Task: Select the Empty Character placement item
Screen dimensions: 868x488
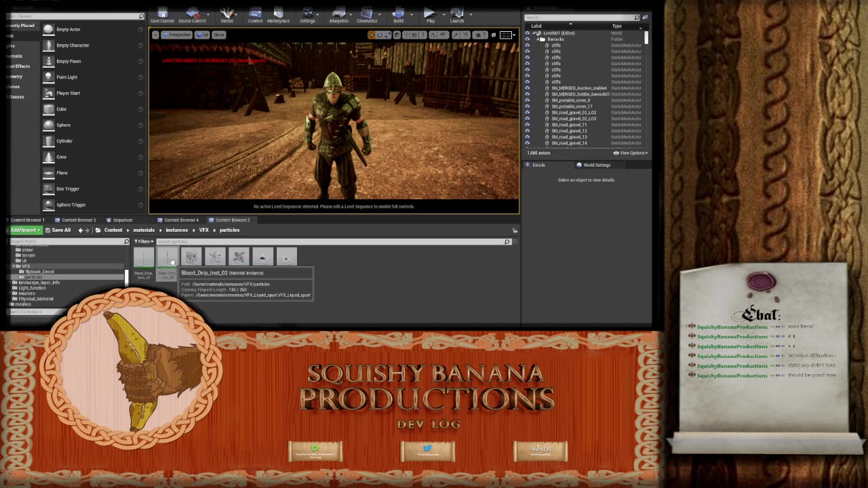Action: 94,45
